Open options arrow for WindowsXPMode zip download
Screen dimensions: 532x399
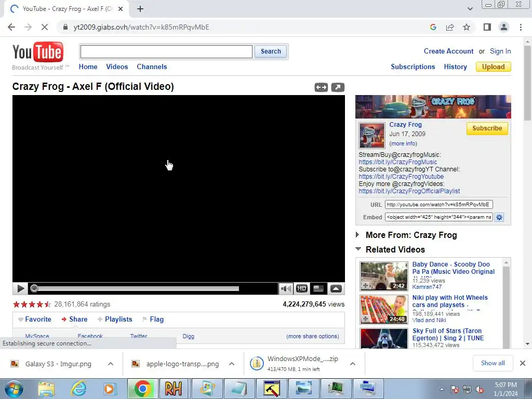click(353, 364)
